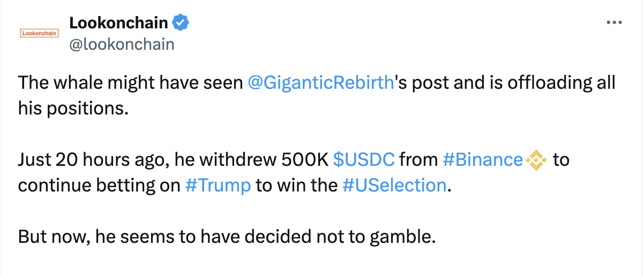Click the words "The whale might have seen"
This screenshot has width=644, height=276.
click(x=131, y=84)
